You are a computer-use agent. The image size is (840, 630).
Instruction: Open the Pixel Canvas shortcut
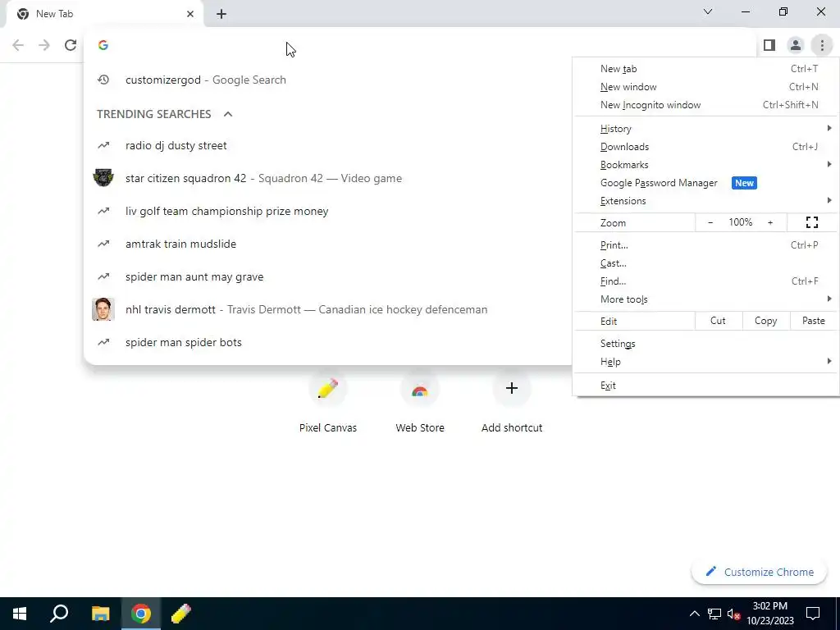(328, 403)
